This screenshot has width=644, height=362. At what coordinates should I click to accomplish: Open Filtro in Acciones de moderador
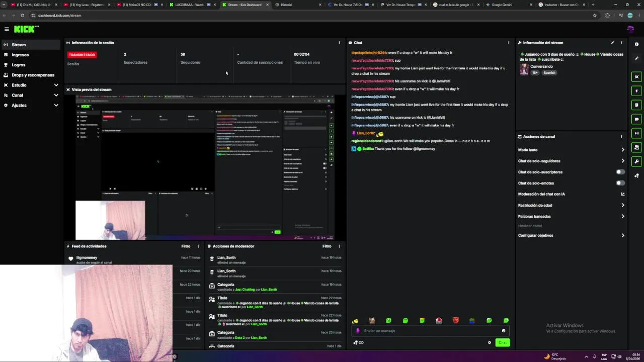[x=327, y=246]
